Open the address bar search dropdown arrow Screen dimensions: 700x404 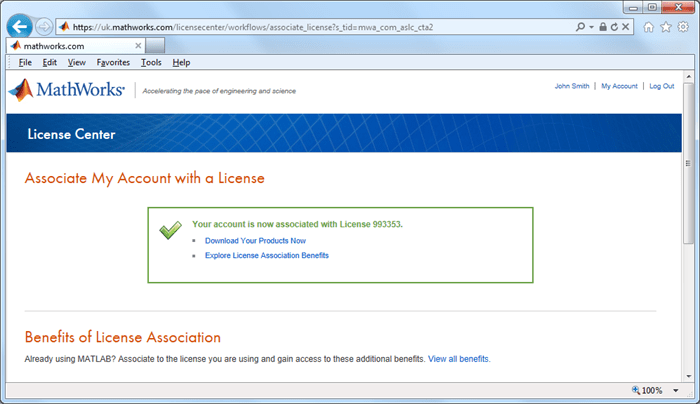pos(592,27)
